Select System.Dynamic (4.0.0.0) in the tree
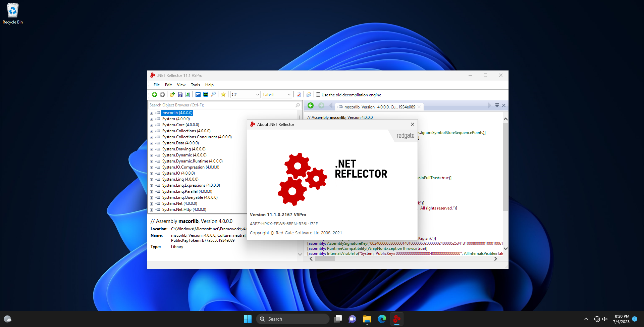The width and height of the screenshot is (644, 327). [x=184, y=155]
